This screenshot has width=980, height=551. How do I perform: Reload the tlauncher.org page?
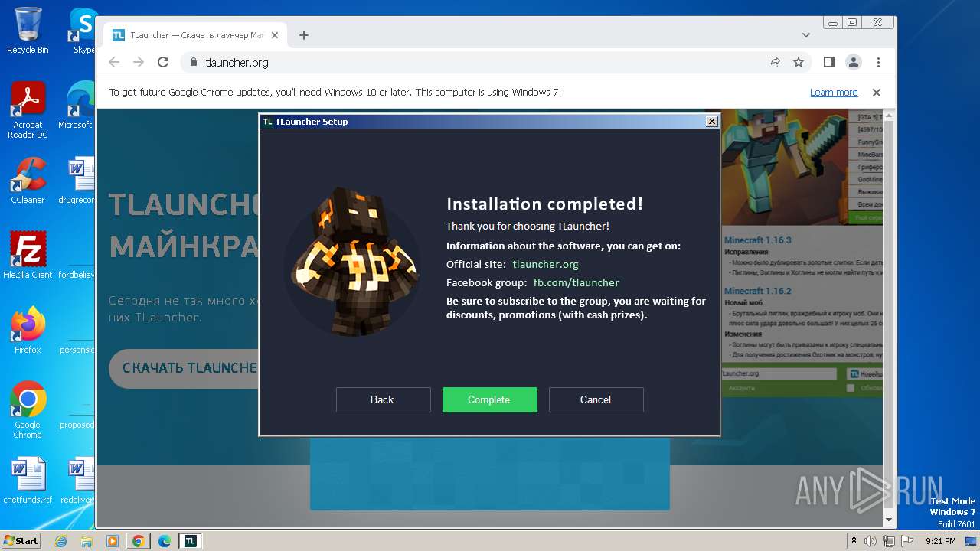pos(163,63)
